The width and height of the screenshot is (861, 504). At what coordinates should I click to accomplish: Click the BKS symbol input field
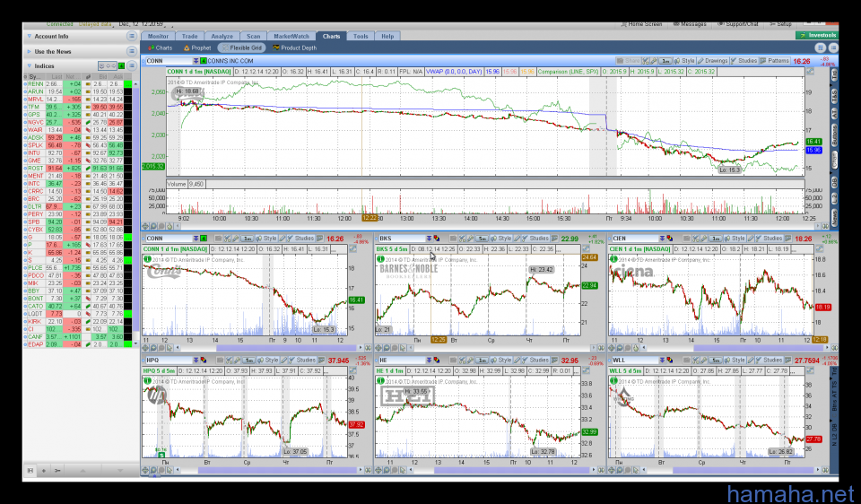401,239
